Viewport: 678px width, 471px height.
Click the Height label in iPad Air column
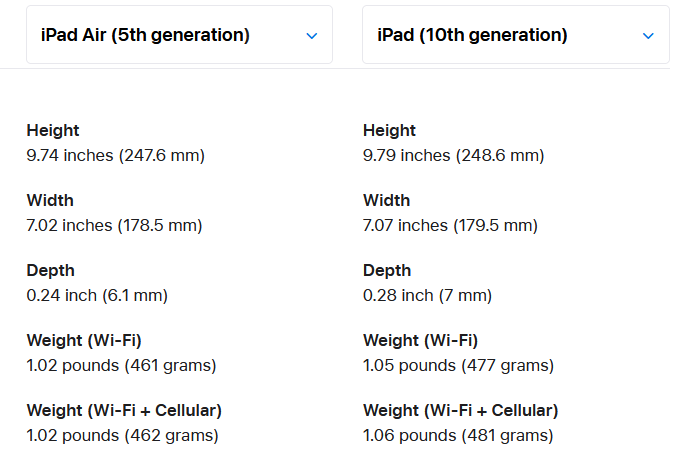[53, 130]
